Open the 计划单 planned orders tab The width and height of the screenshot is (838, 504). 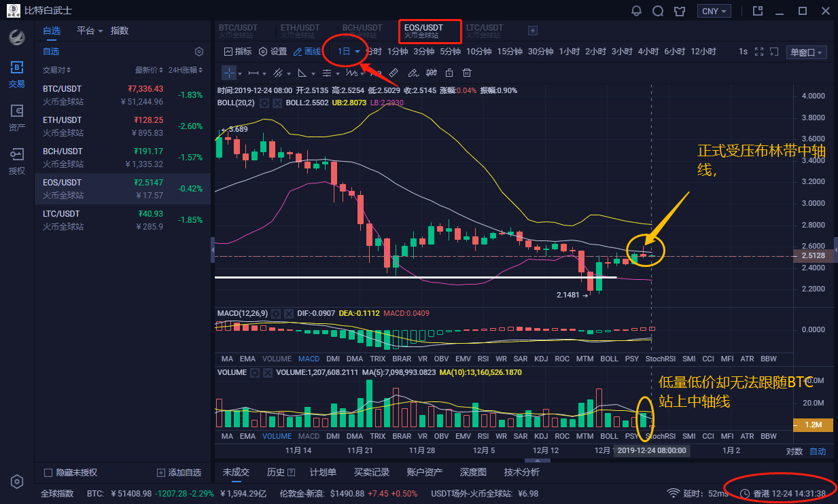[324, 472]
